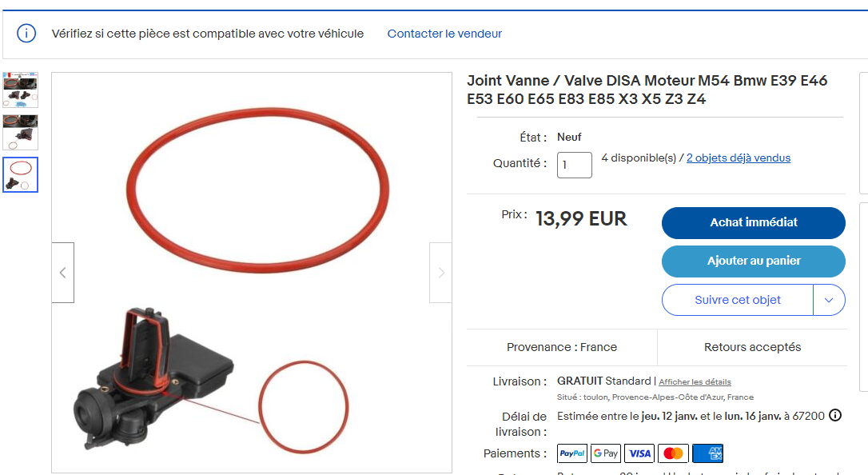
Task: Show next product image with right arrow
Action: [x=440, y=273]
